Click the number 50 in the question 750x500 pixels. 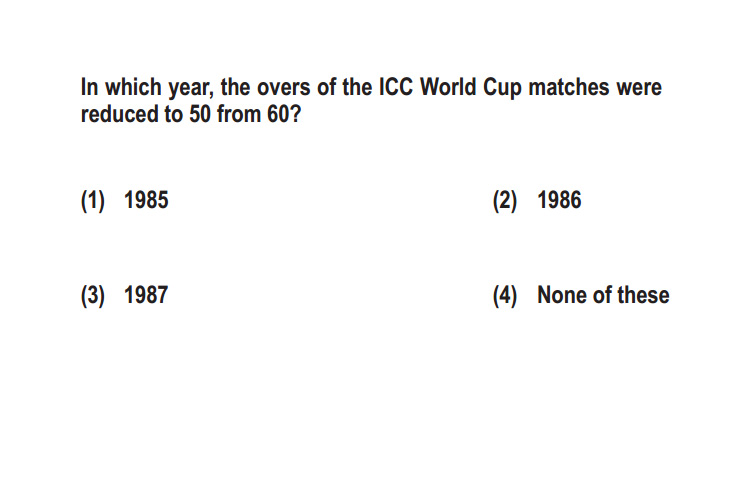[x=199, y=114]
